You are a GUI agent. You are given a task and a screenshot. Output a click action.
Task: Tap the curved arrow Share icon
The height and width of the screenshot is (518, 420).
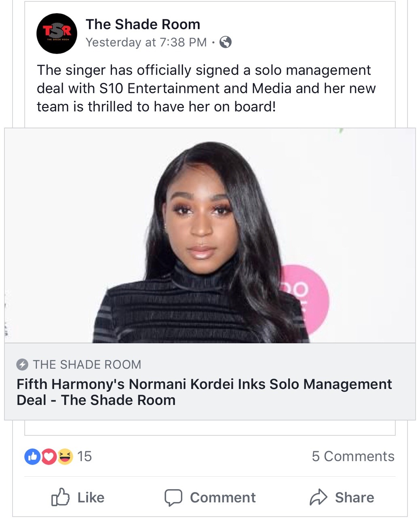pos(318,497)
